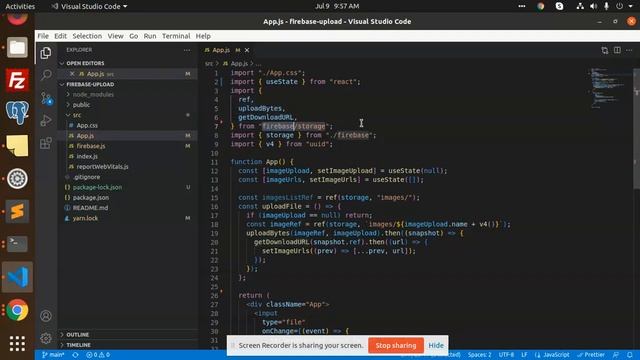This screenshot has width=640, height=360.
Task: Open the File menu
Action: 43,36
